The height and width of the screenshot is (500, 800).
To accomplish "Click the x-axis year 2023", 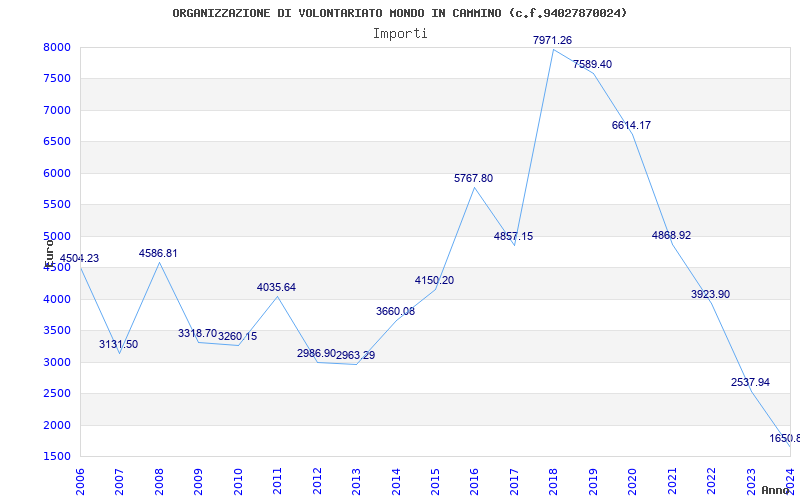I will click(x=752, y=480).
